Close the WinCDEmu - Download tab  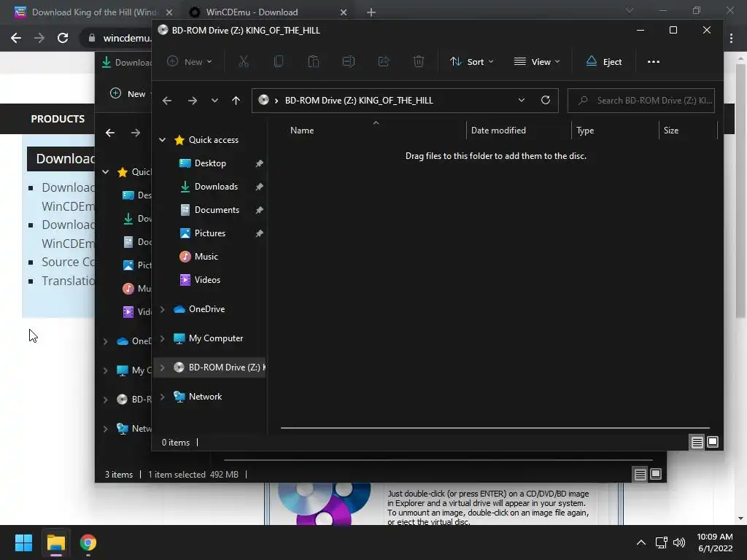point(344,12)
